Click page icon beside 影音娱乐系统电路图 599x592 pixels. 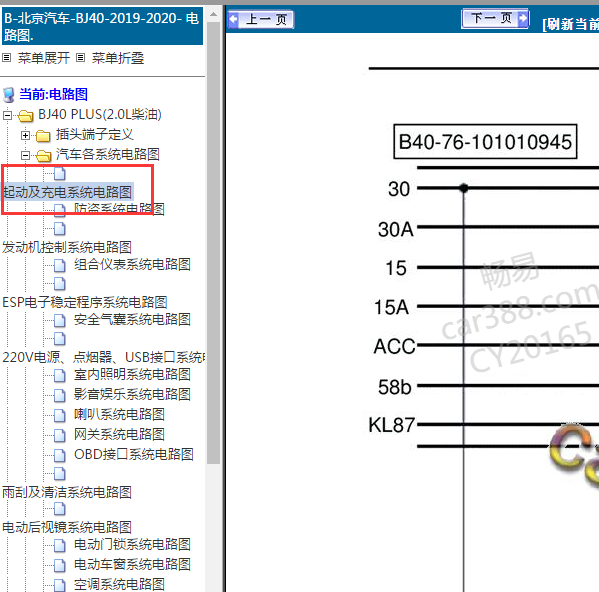point(60,395)
